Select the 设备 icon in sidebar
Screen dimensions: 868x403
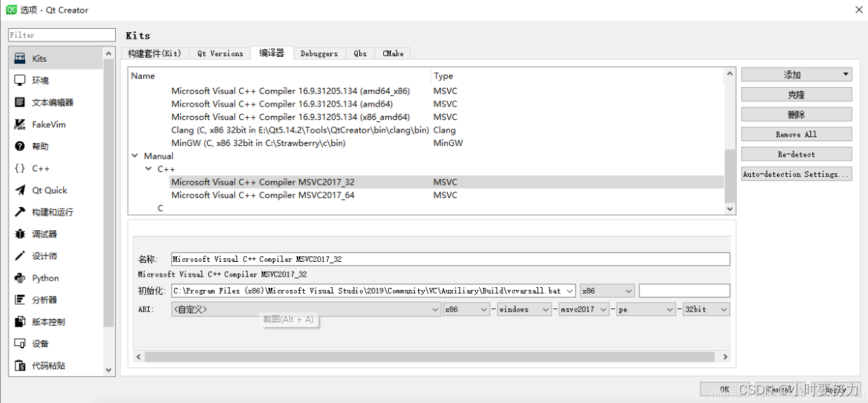pyautogui.click(x=20, y=343)
